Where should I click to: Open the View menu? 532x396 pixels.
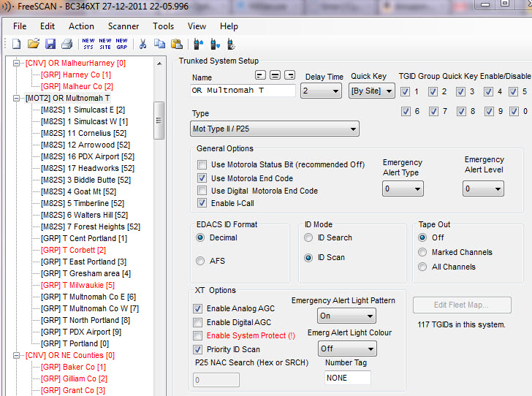point(197,26)
